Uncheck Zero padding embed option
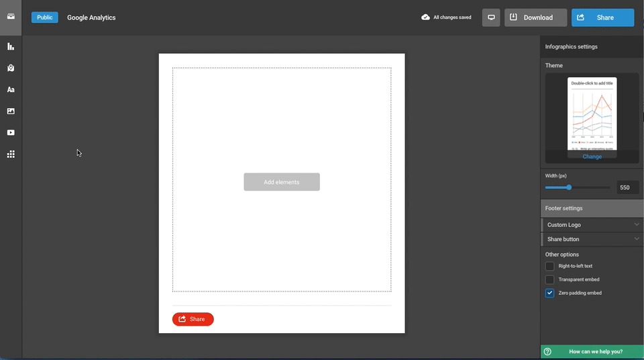This screenshot has height=360, width=644. pyautogui.click(x=549, y=293)
